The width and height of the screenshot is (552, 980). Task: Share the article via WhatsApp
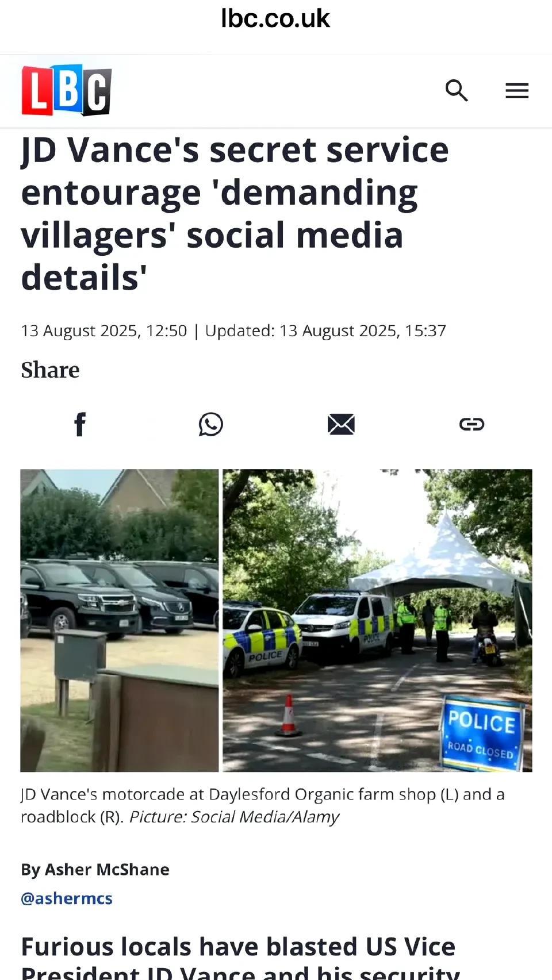click(x=210, y=424)
